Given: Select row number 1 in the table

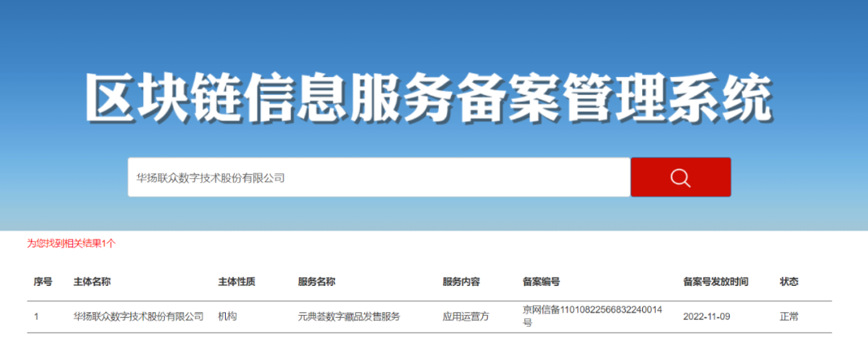Looking at the screenshot, I should coord(36,316).
